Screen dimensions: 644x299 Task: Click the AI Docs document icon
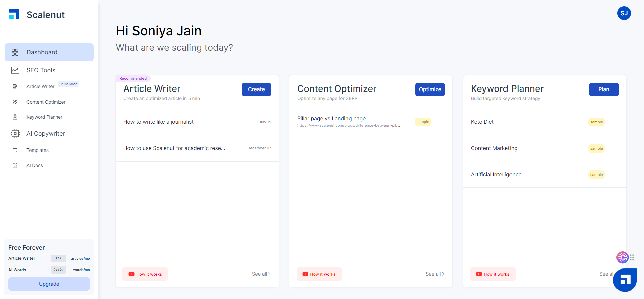pos(15,165)
